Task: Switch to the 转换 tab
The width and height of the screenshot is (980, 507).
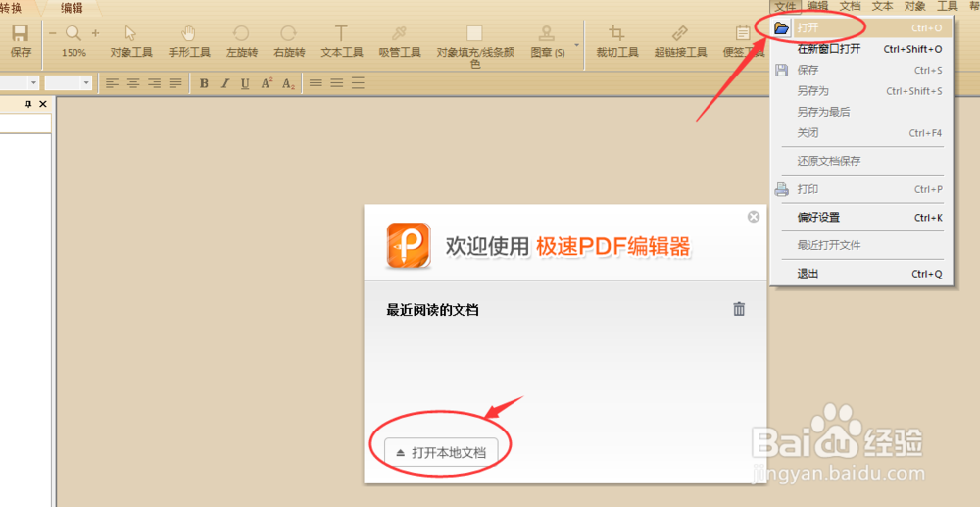Action: pyautogui.click(x=11, y=8)
